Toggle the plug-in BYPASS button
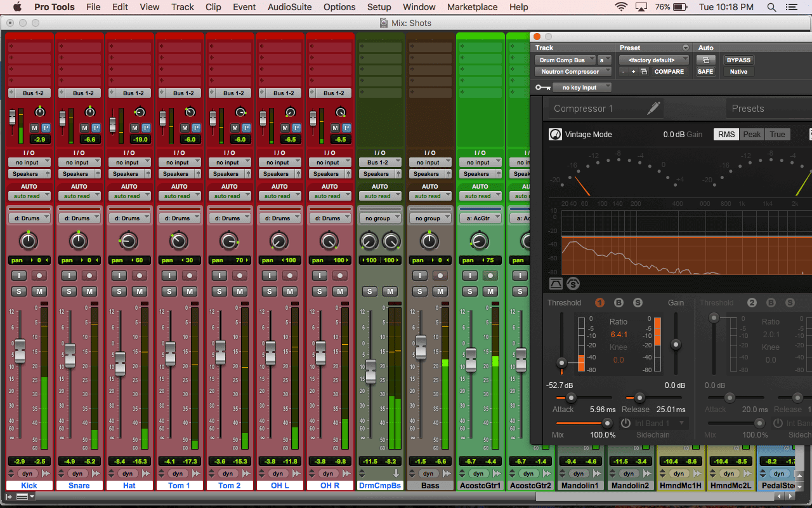This screenshot has width=812, height=508. pyautogui.click(x=738, y=60)
